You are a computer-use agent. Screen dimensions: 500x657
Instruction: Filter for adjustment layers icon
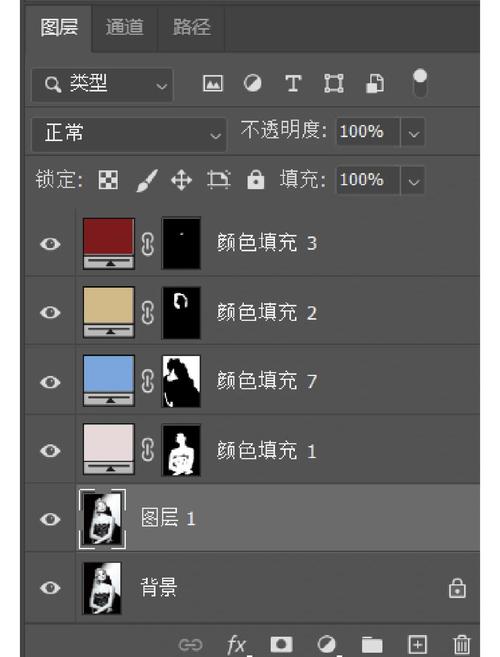[253, 83]
